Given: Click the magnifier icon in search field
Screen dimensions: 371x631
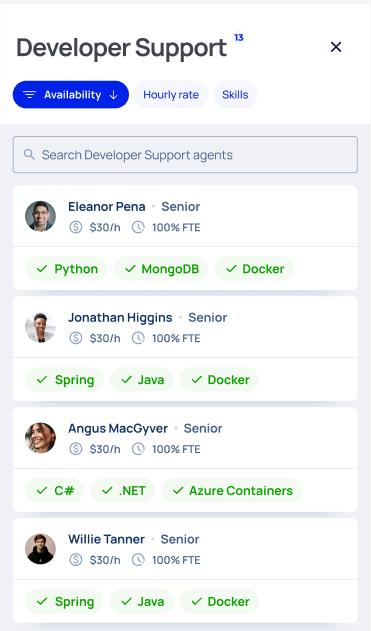Looking at the screenshot, I should pyautogui.click(x=29, y=155).
